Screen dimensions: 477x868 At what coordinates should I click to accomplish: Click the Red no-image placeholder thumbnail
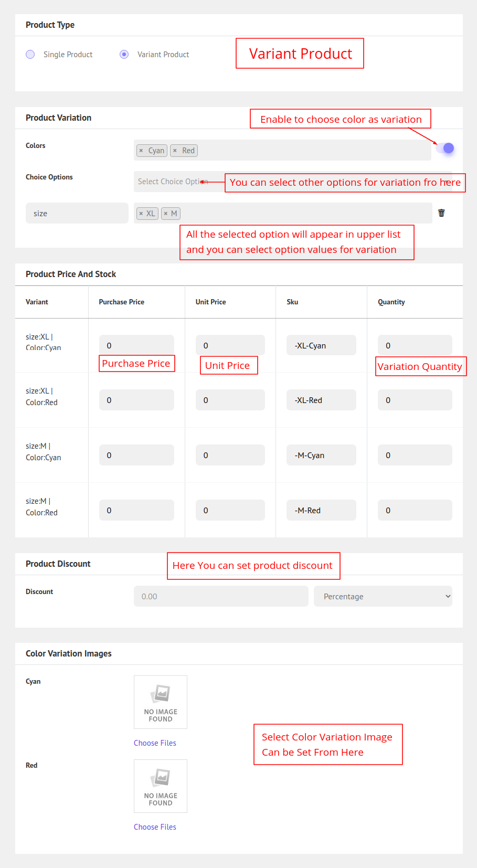tap(161, 786)
